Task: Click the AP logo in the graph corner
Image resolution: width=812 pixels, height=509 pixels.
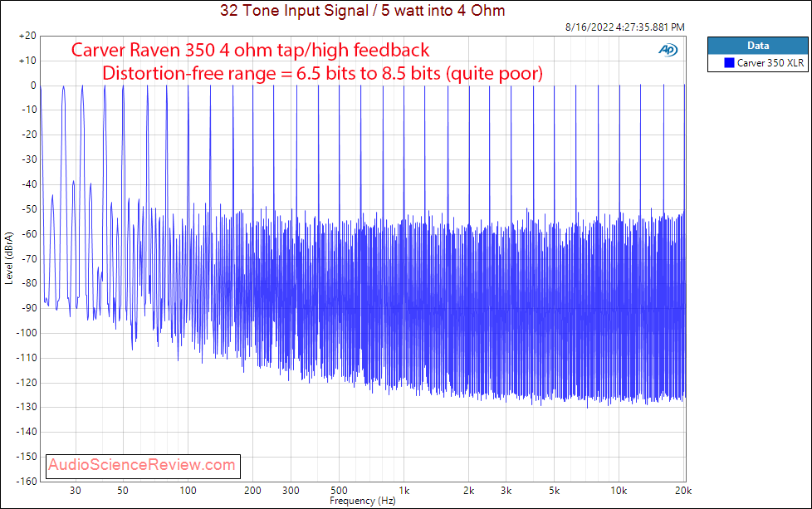Action: click(x=668, y=50)
